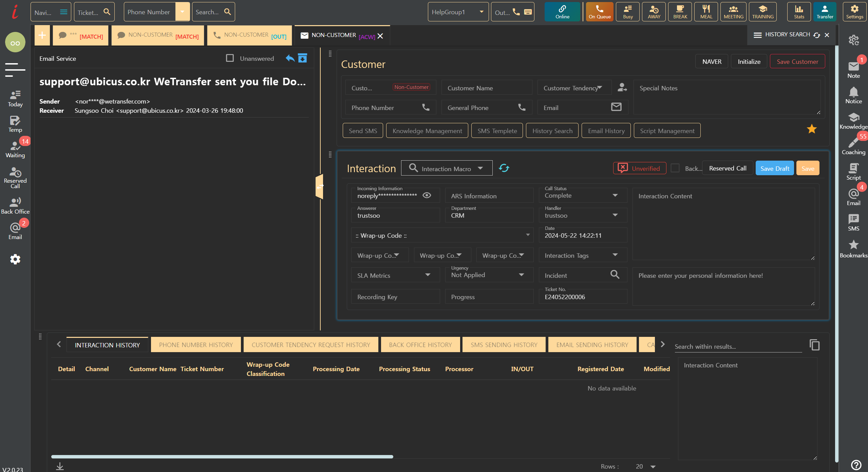The image size is (868, 472).
Task: Open the Coaching panel icon
Action: tap(853, 146)
